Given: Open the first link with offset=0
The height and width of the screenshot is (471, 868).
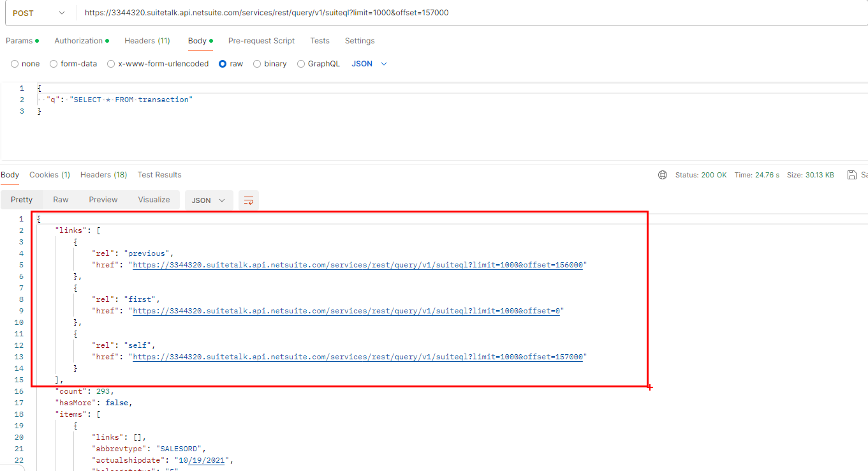Looking at the screenshot, I should [346, 311].
